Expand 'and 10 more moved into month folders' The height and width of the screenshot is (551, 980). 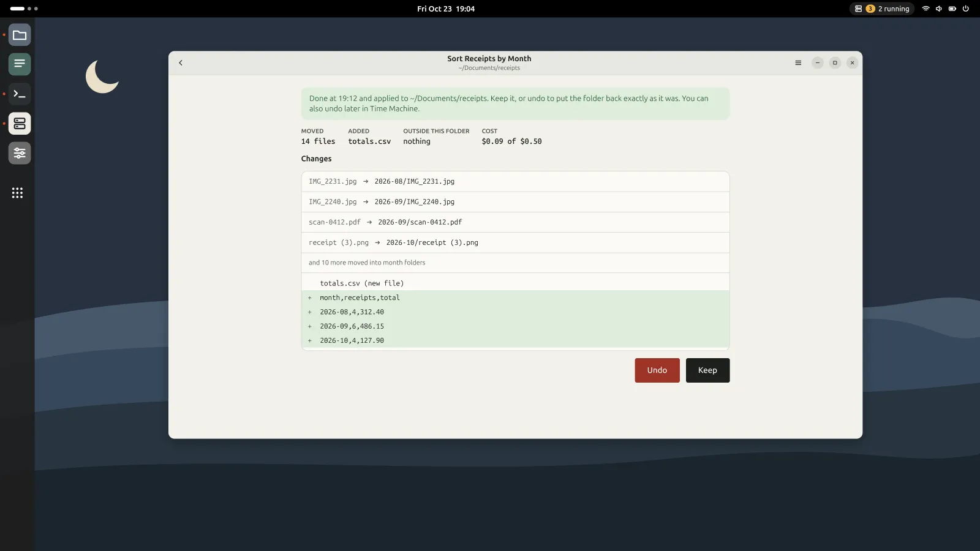[515, 263]
